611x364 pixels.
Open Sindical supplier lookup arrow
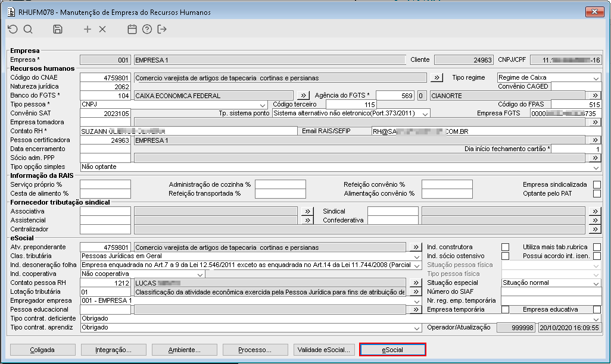point(595,211)
